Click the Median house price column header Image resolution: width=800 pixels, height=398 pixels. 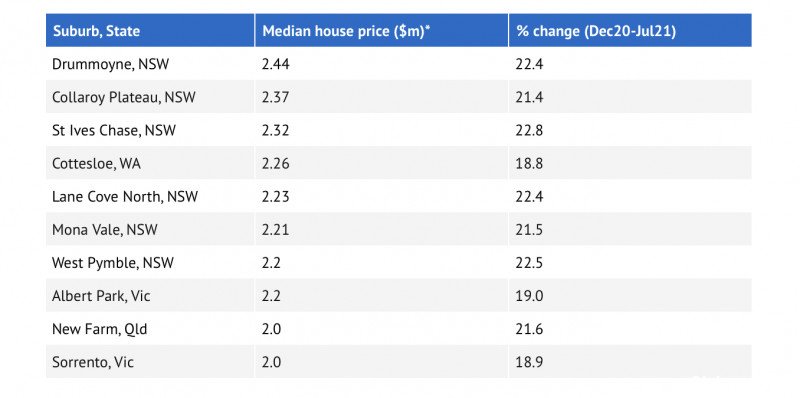[x=381, y=31]
